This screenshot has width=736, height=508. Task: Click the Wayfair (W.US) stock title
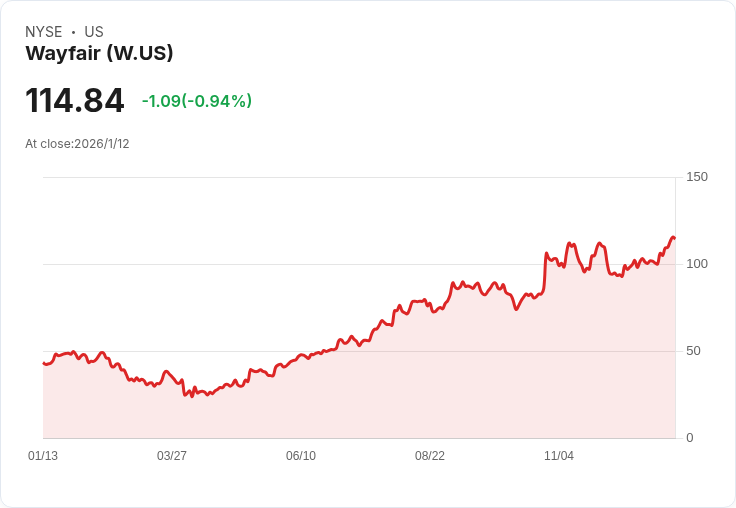pos(99,54)
